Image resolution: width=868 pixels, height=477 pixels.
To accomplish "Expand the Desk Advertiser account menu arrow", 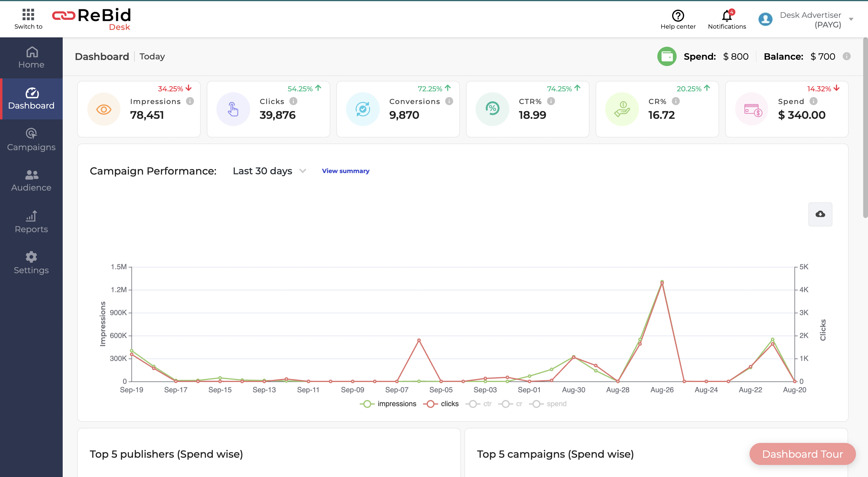I will pos(851,19).
